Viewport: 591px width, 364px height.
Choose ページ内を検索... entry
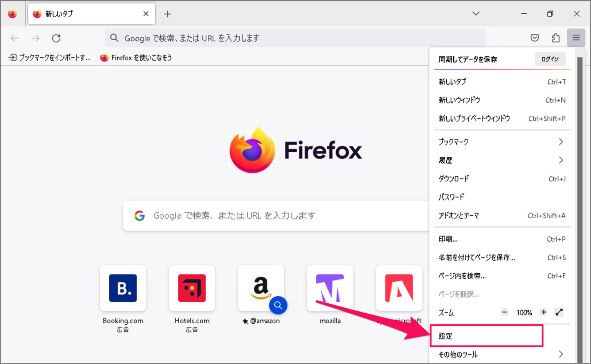tap(502, 276)
